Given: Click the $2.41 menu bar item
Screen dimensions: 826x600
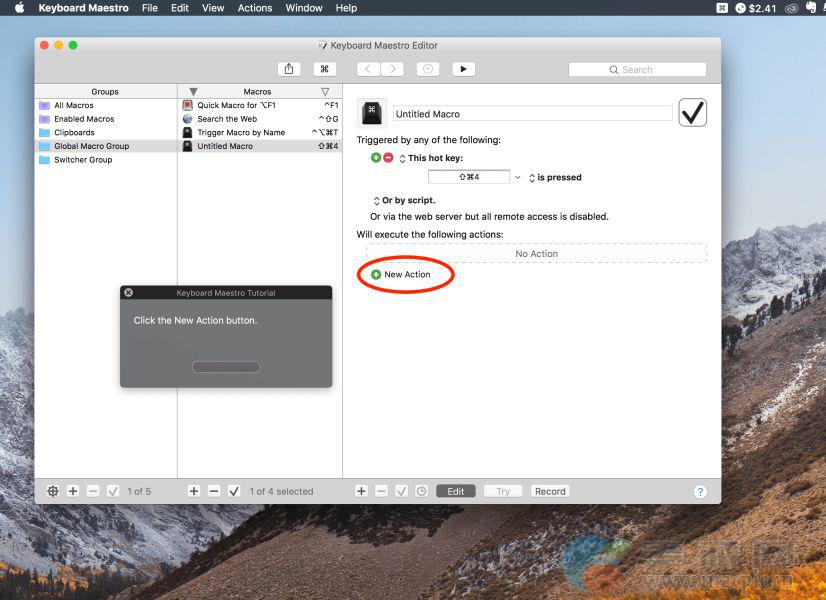Looking at the screenshot, I should tap(755, 8).
